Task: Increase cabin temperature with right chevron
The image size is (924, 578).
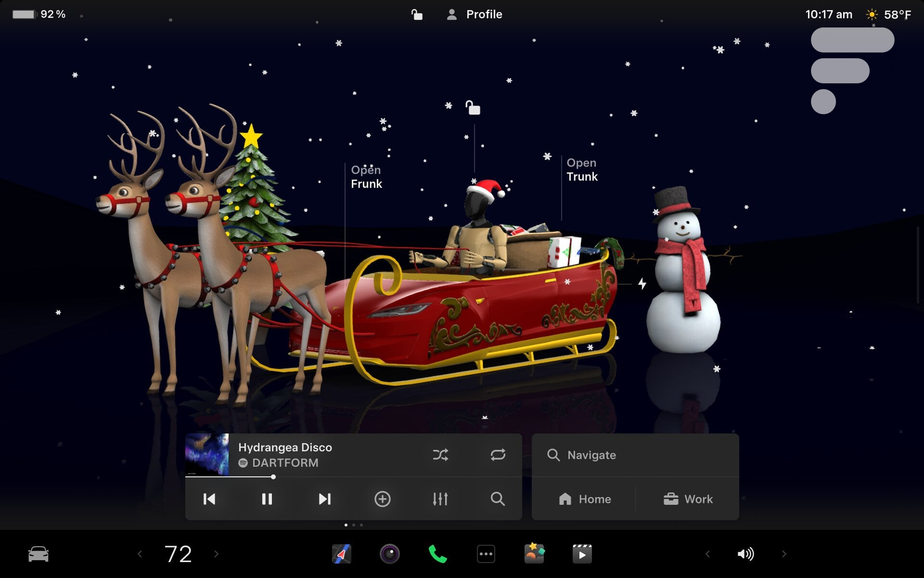Action: coord(216,554)
